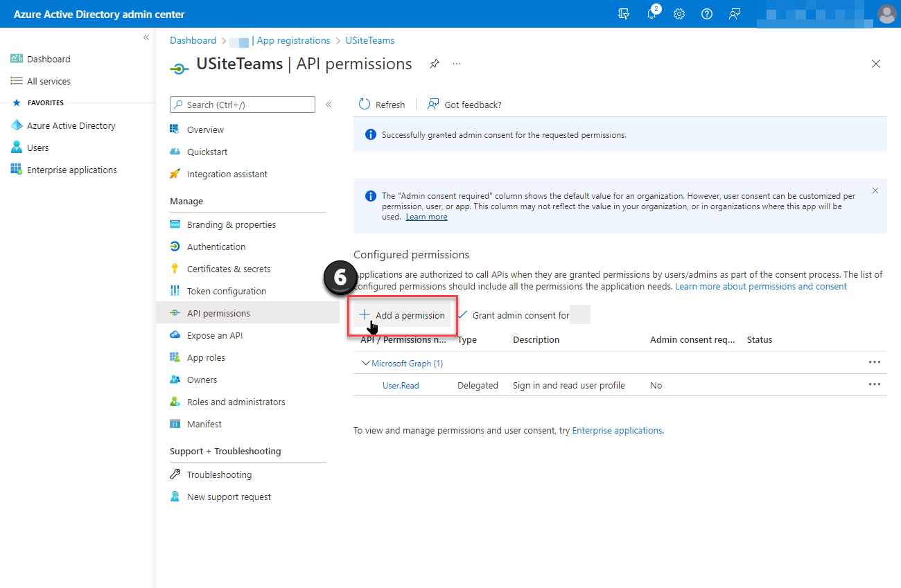This screenshot has height=588, width=901.
Task: Click the Type column header
Action: (x=467, y=339)
